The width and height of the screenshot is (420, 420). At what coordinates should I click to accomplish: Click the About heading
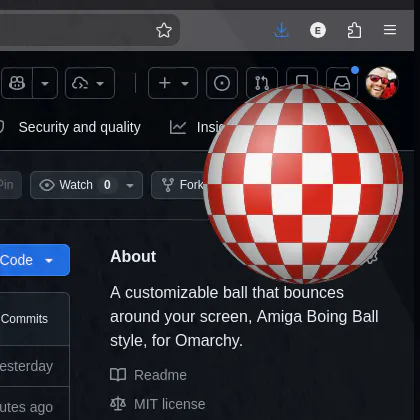[133, 256]
